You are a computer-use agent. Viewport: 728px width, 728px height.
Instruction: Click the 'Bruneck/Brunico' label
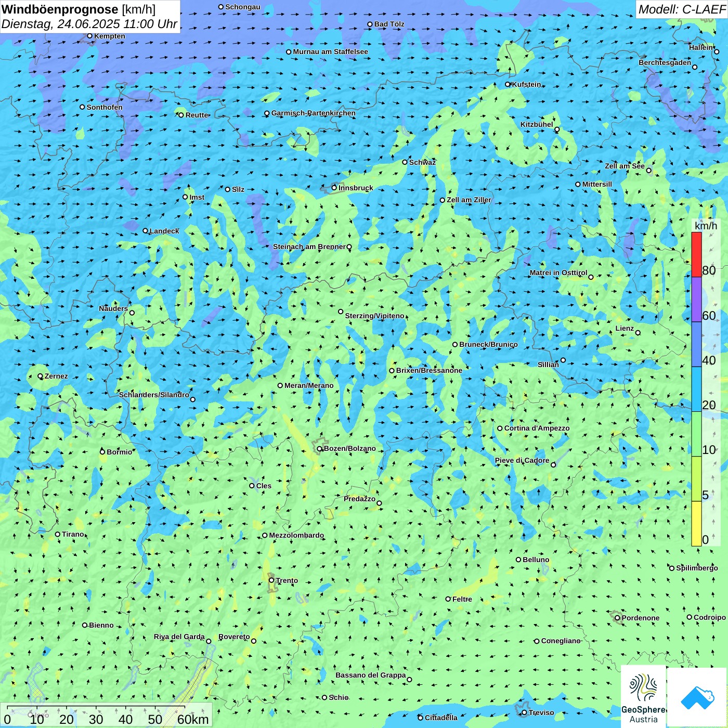pos(488,344)
